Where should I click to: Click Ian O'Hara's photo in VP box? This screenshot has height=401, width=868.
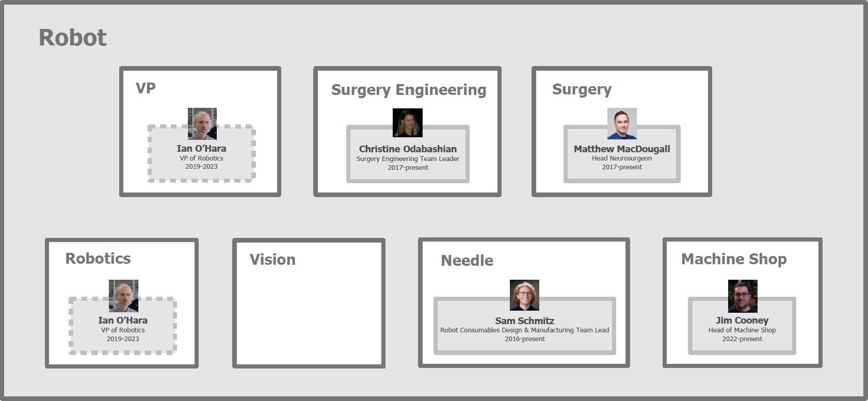tap(202, 124)
